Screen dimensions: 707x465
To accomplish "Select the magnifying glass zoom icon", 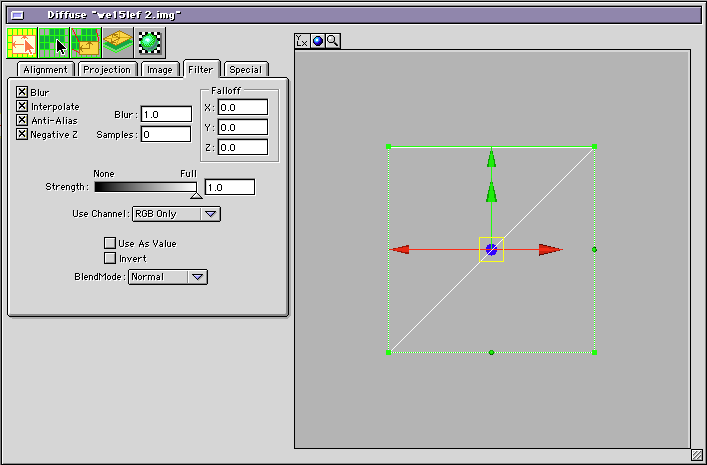I will click(x=332, y=41).
